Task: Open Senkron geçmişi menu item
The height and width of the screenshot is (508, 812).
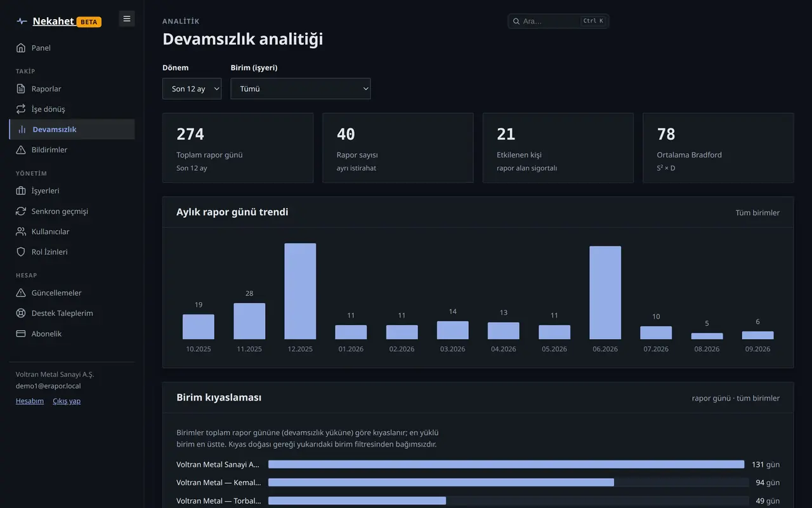Action: [x=72, y=211]
